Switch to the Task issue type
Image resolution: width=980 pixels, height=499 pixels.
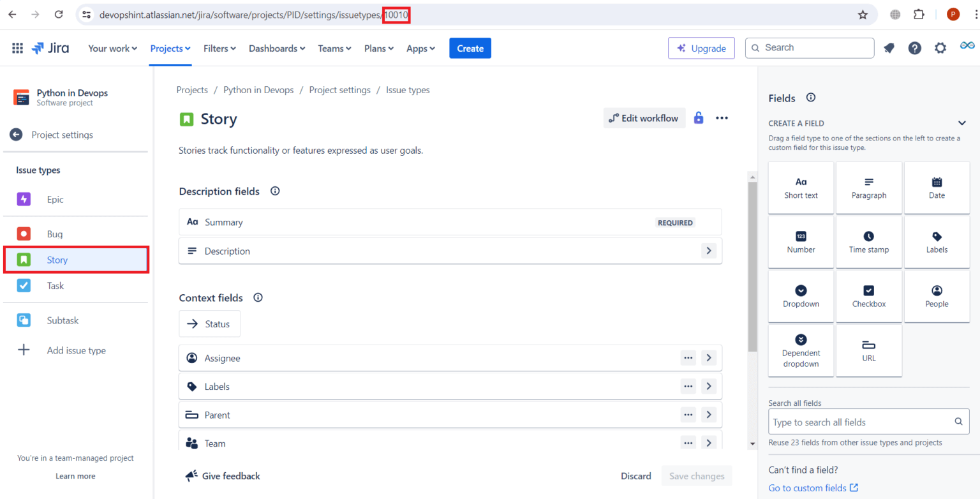(56, 286)
